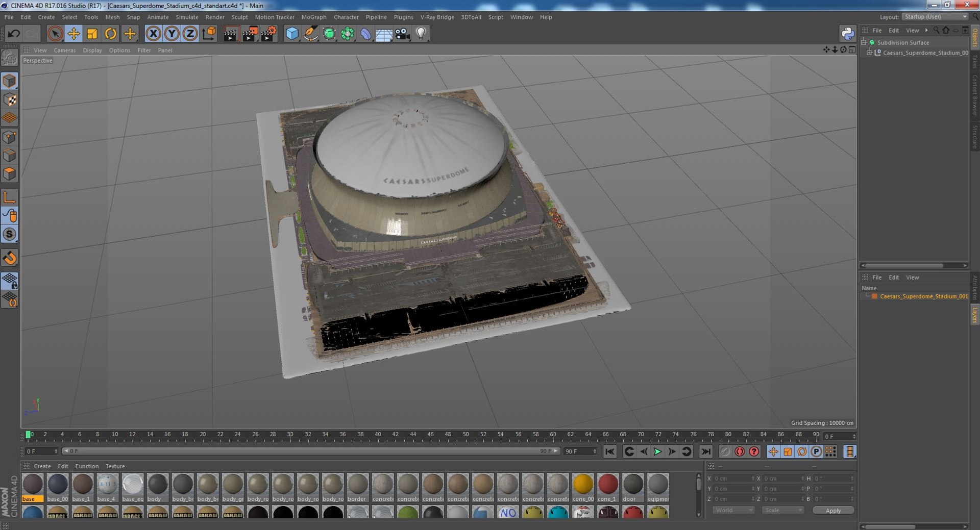Enable Edges mode
Image resolution: width=980 pixels, height=530 pixels.
(x=10, y=155)
